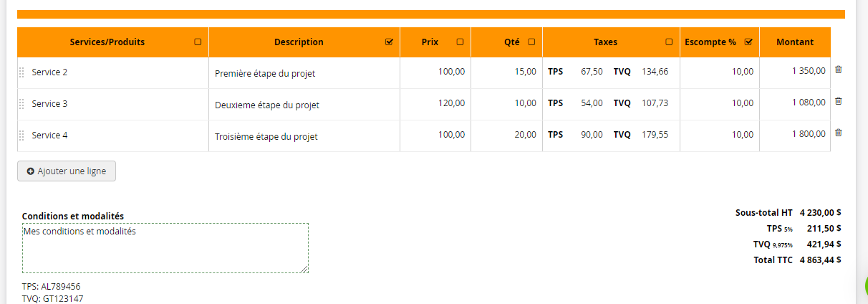Enable the Prix column checkbox
Viewport: 868px width, 304px height.
click(460, 42)
